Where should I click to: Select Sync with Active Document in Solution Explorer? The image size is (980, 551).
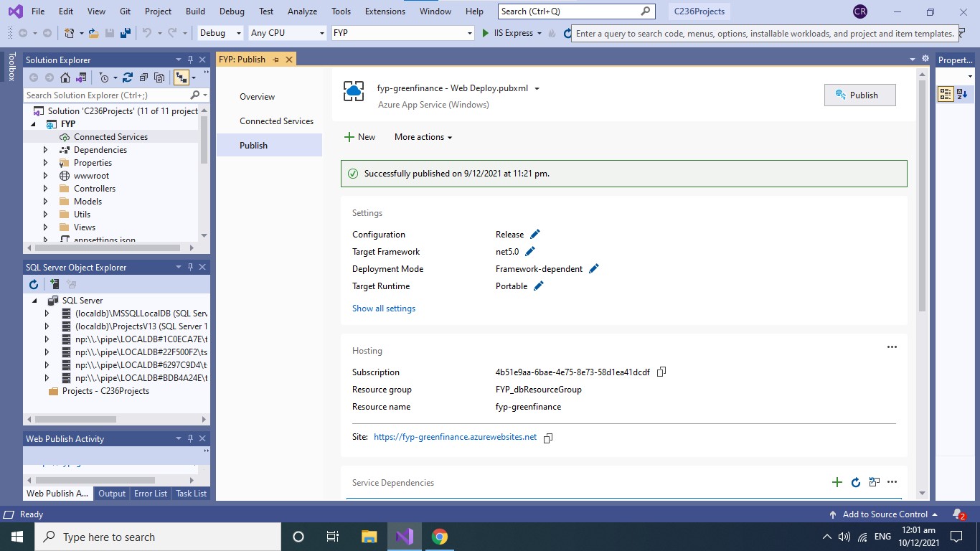182,77
